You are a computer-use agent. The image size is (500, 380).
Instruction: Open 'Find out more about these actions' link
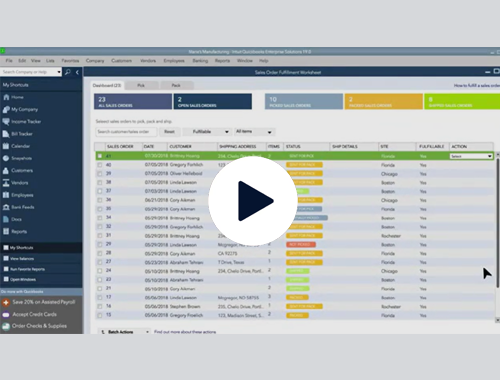(185, 332)
